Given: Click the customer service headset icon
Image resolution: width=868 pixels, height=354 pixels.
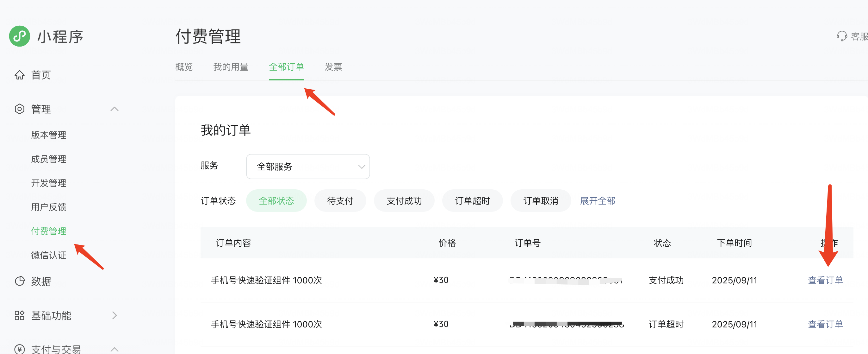Looking at the screenshot, I should click(x=841, y=36).
